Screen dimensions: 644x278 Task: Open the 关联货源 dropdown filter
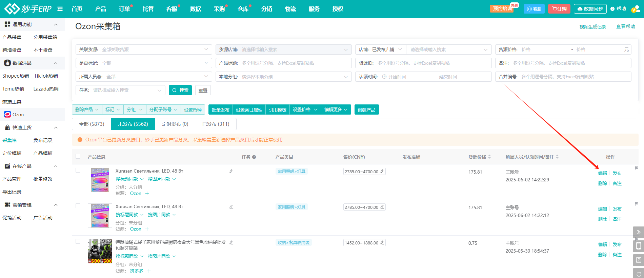tap(144, 49)
